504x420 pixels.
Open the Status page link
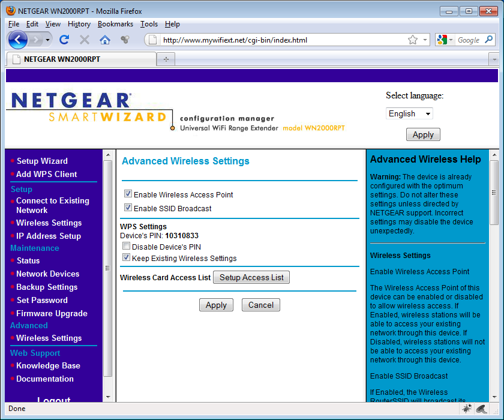pos(28,260)
